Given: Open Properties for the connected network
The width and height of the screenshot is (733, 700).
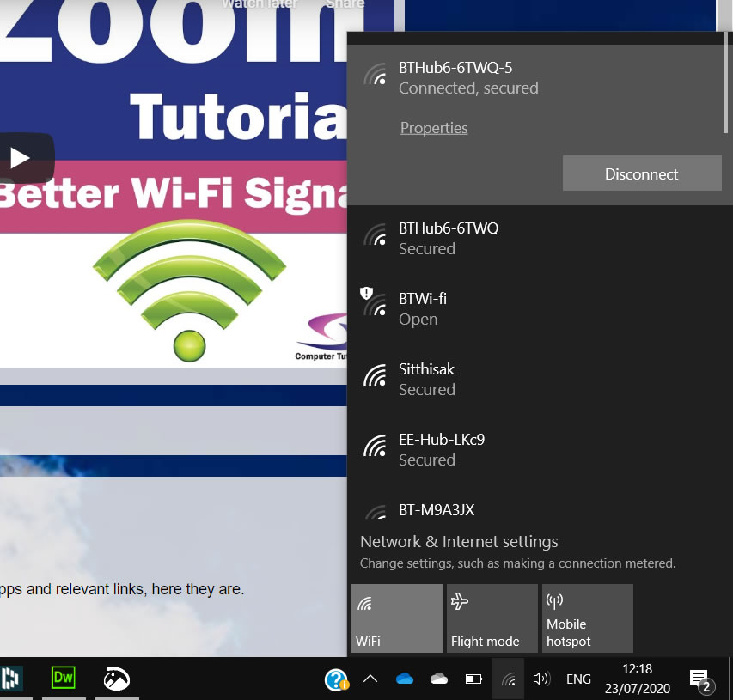Looking at the screenshot, I should (x=434, y=128).
